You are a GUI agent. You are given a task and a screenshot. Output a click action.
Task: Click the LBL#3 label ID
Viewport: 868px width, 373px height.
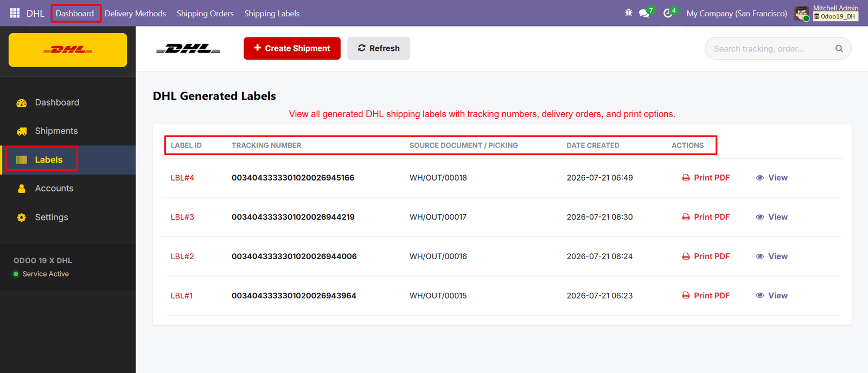[x=182, y=217]
